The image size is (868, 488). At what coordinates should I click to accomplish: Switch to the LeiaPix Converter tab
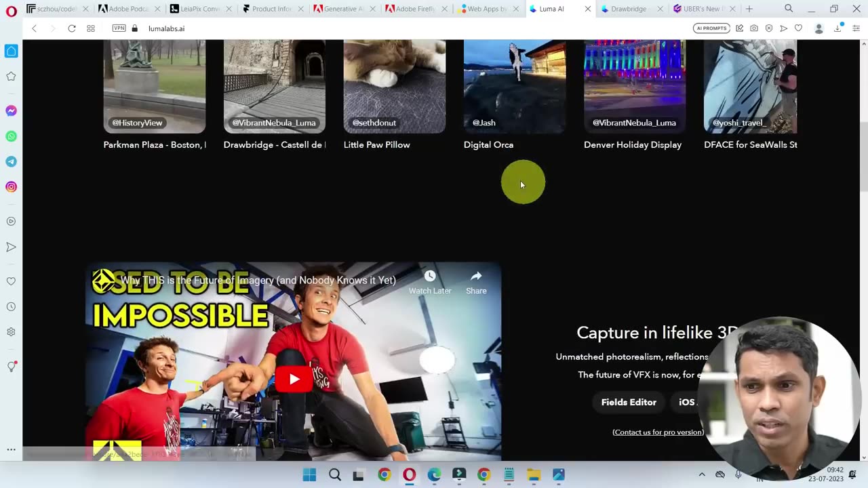pos(201,9)
